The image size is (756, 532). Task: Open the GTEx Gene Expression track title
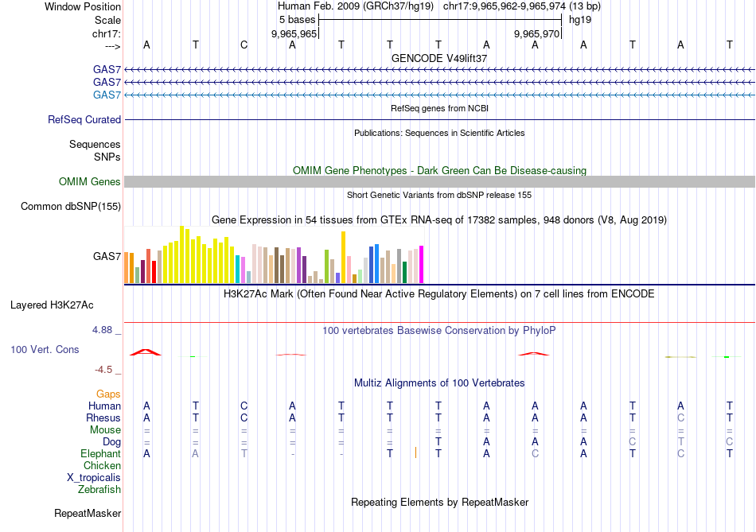pos(439,220)
